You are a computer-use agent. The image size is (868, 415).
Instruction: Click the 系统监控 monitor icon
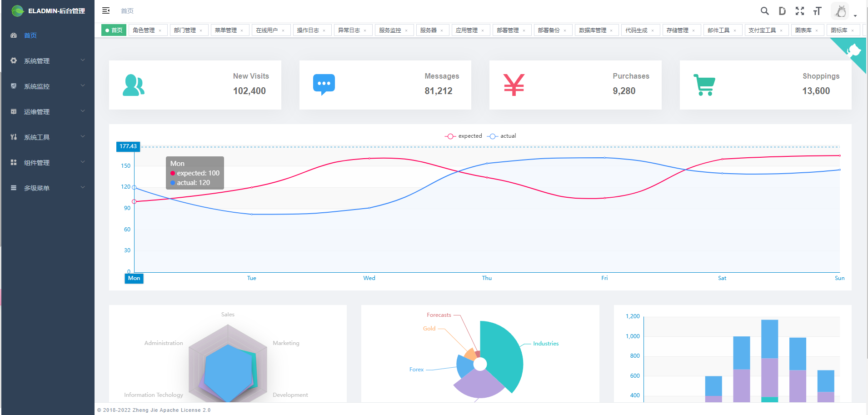(x=14, y=86)
